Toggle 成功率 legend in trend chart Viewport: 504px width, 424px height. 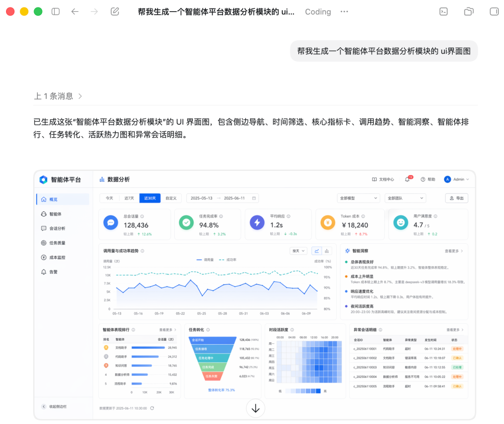tap(228, 260)
